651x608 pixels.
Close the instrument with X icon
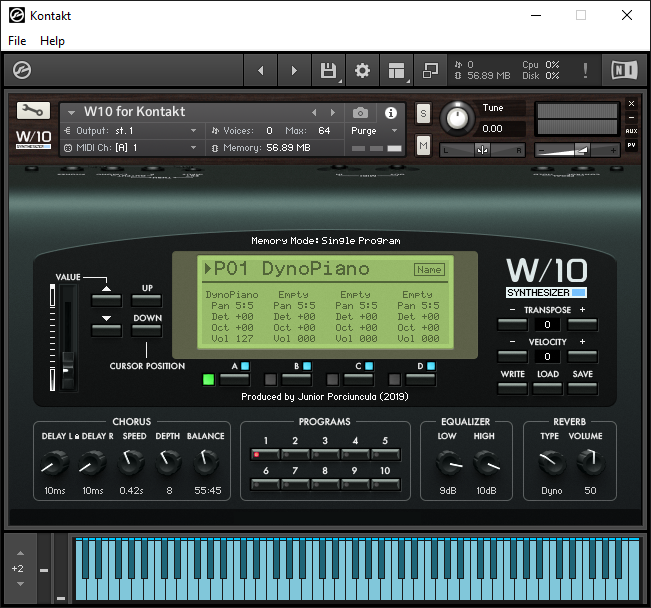tap(631, 103)
